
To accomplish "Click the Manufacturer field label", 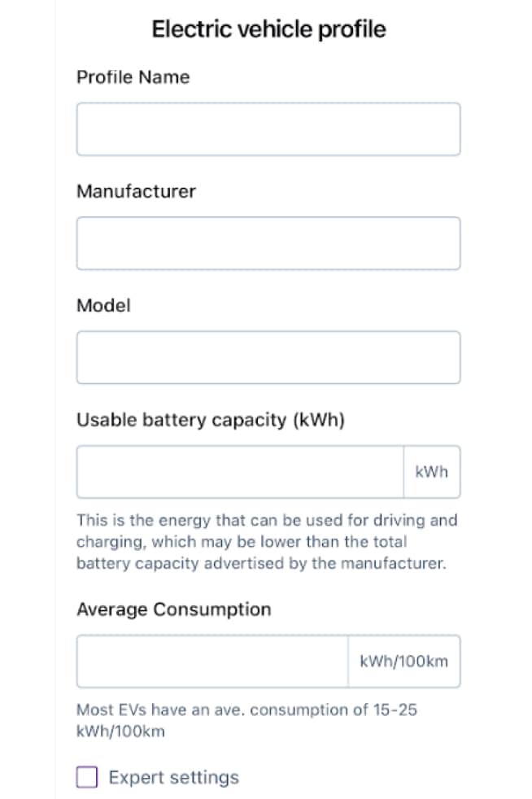I will [x=136, y=191].
